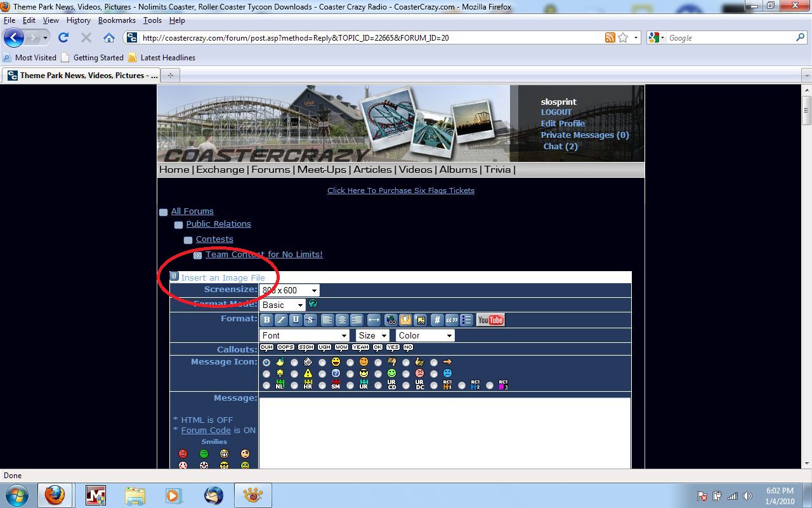Insert the WOW callout

click(341, 347)
